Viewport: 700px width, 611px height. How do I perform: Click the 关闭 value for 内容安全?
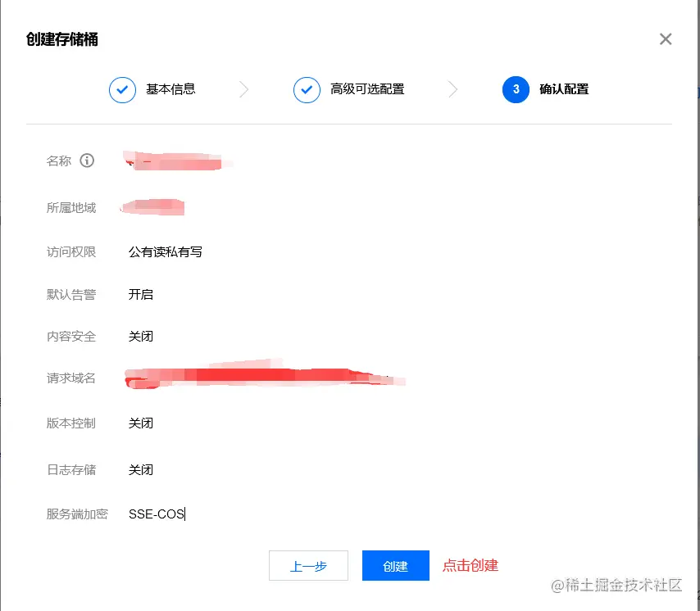[141, 337]
